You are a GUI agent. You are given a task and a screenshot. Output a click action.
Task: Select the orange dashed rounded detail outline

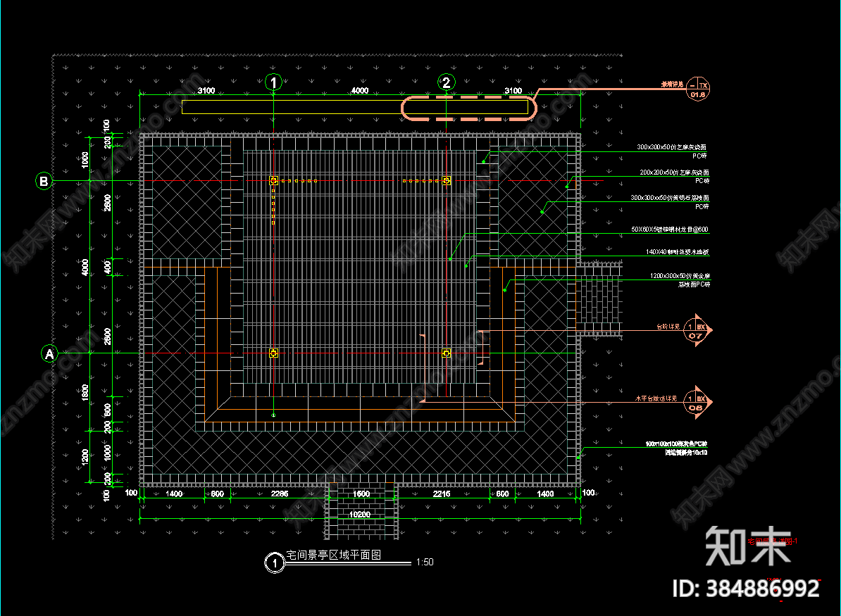click(469, 108)
